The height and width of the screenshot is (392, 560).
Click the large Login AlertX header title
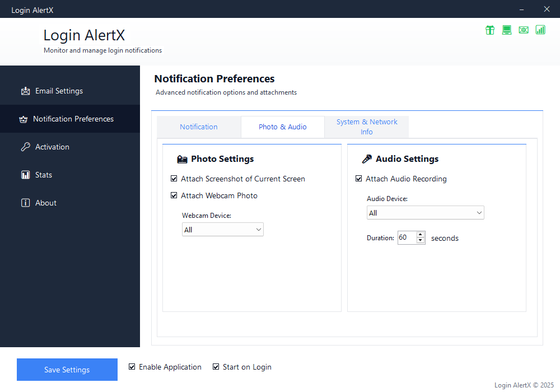click(x=85, y=35)
